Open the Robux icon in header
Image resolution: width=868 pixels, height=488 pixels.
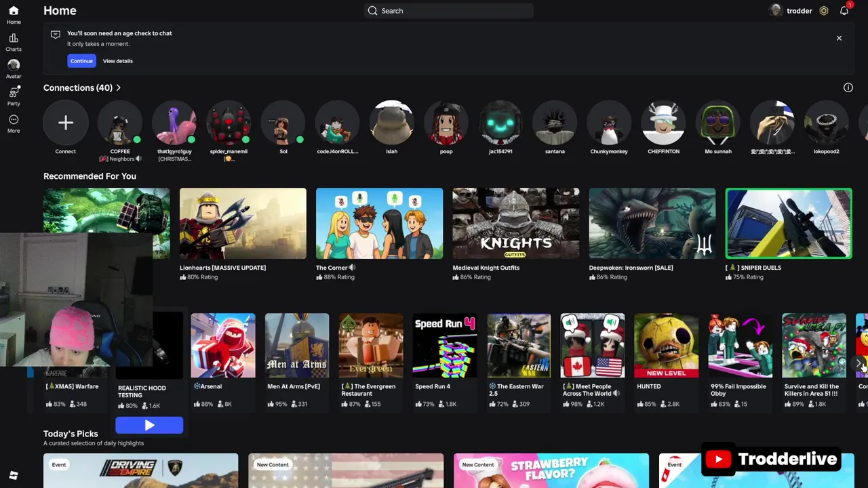pos(824,11)
